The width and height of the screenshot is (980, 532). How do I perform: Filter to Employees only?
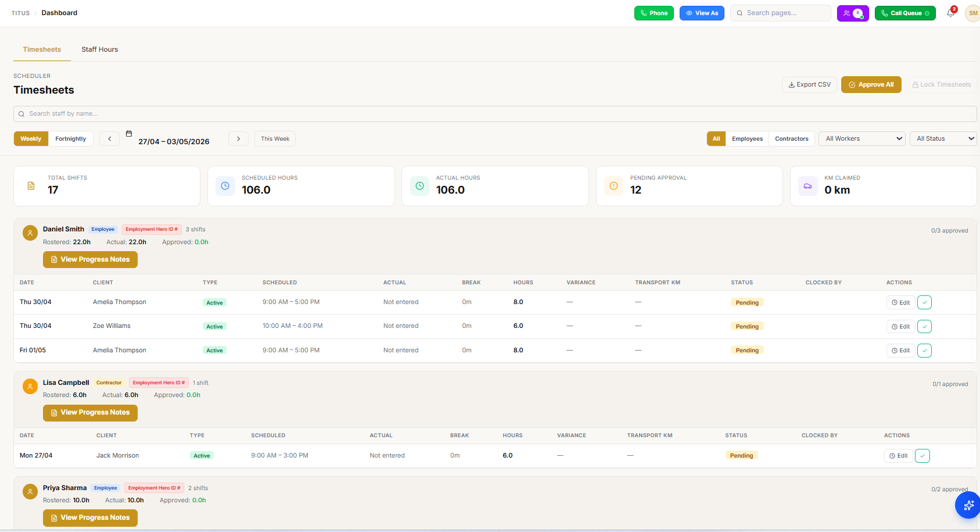click(747, 139)
